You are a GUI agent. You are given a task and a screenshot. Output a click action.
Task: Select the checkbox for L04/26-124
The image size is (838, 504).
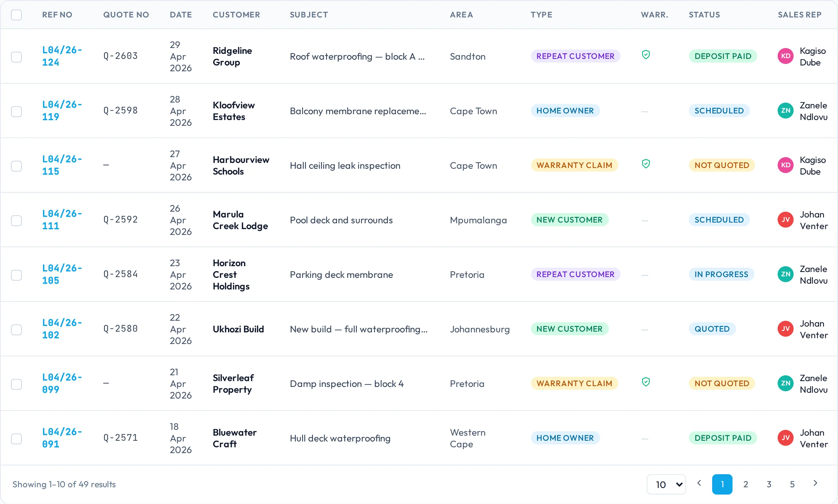[16, 57]
